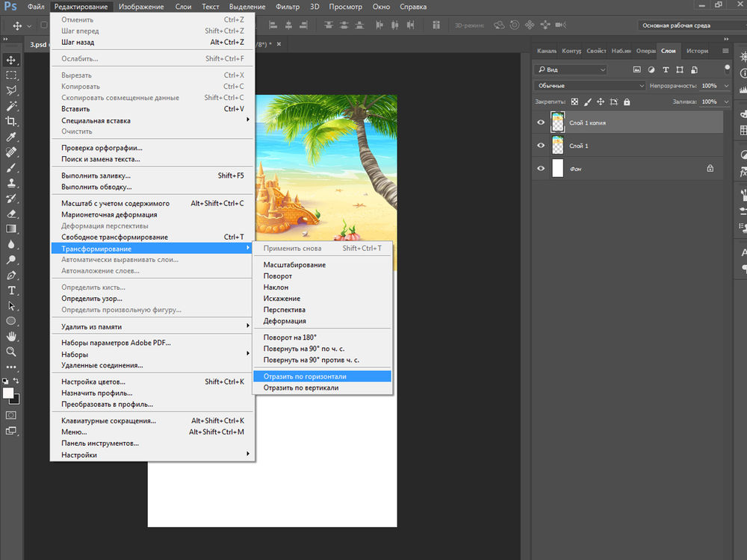Hide the "Слой 1 копия" layer

[x=541, y=122]
